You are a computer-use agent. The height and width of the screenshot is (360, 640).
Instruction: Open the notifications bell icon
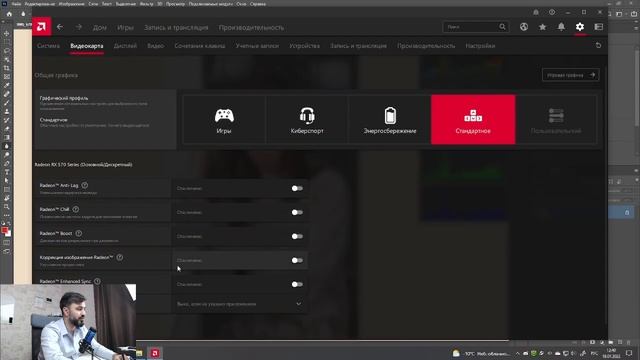coord(561,27)
